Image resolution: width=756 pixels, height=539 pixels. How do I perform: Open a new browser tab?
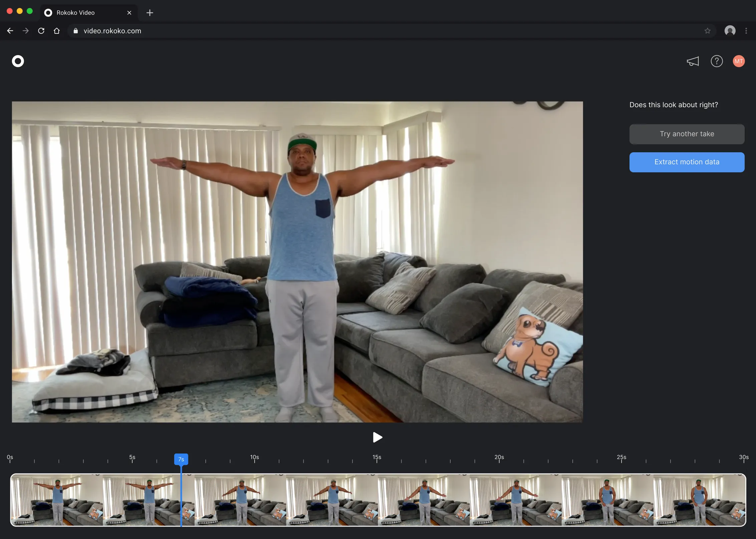(150, 13)
